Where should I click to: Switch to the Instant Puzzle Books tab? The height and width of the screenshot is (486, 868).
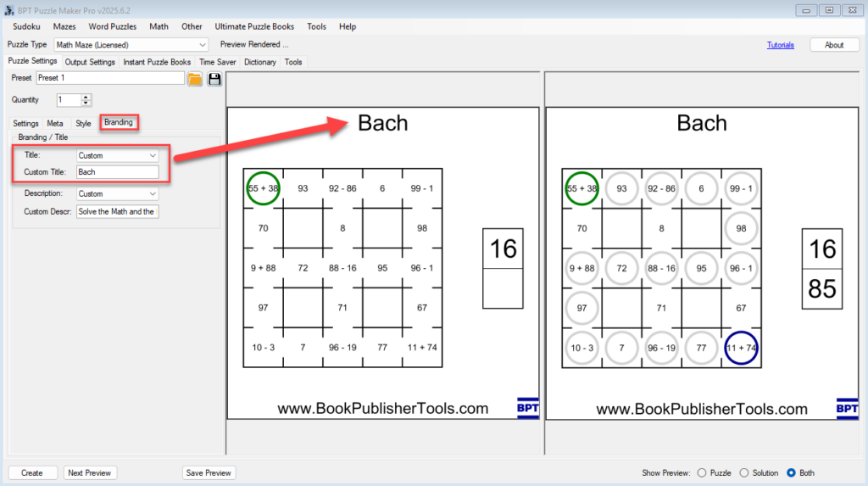157,62
